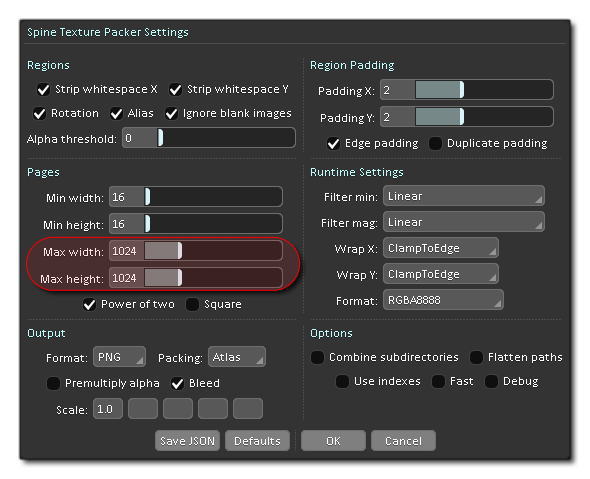
Task: Click the Padding X value 2
Action: (x=386, y=90)
